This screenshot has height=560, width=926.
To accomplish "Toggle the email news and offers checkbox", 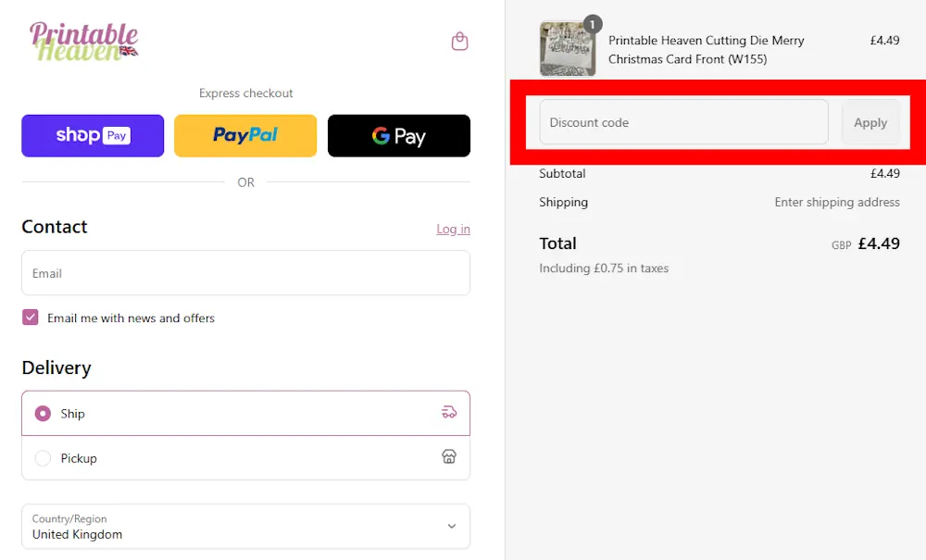I will [31, 317].
